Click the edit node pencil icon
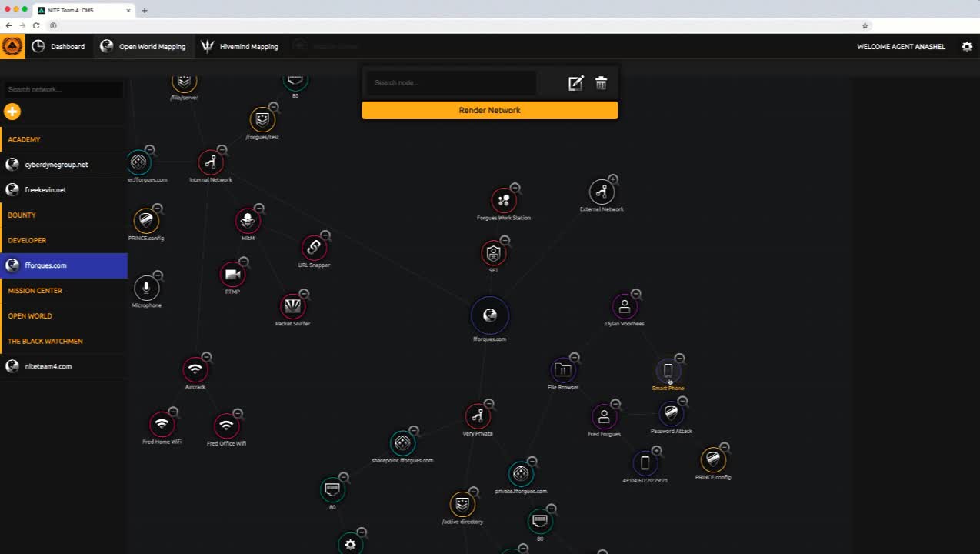This screenshot has height=554, width=980. [575, 83]
